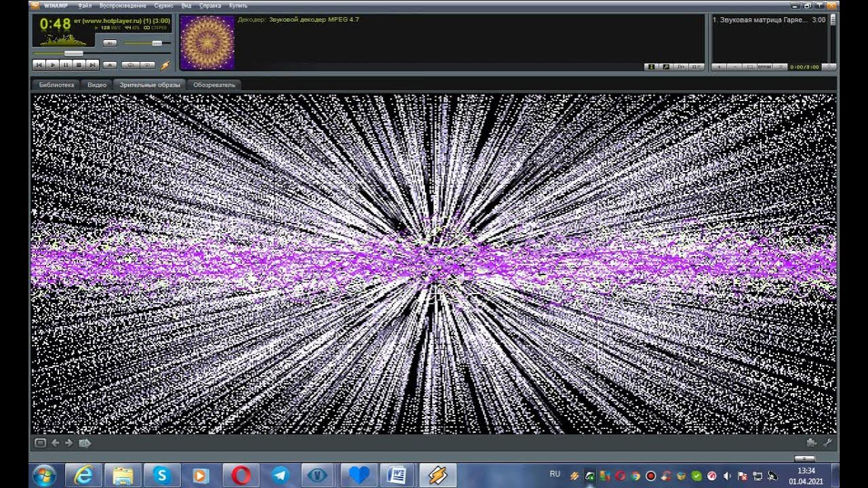This screenshot has height=488, width=868.
Task: Open Skype from the taskbar
Action: tap(162, 475)
